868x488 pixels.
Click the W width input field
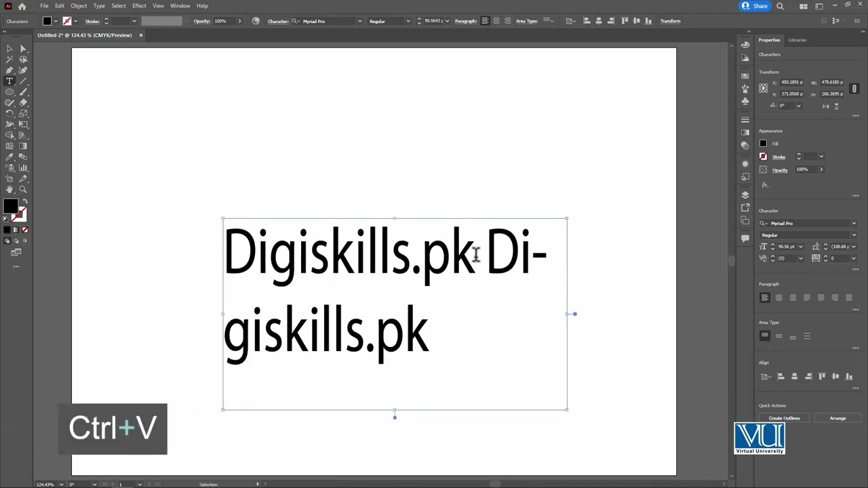pyautogui.click(x=832, y=82)
